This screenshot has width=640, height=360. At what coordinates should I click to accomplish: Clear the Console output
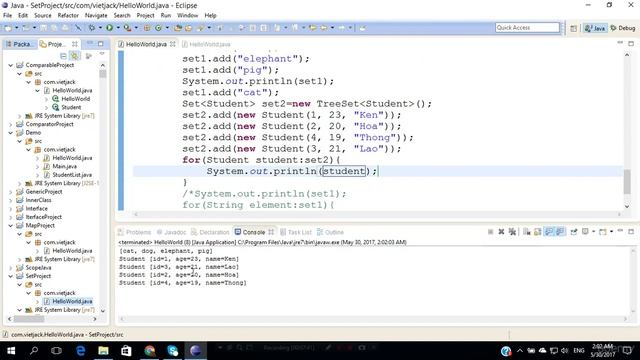(527, 232)
